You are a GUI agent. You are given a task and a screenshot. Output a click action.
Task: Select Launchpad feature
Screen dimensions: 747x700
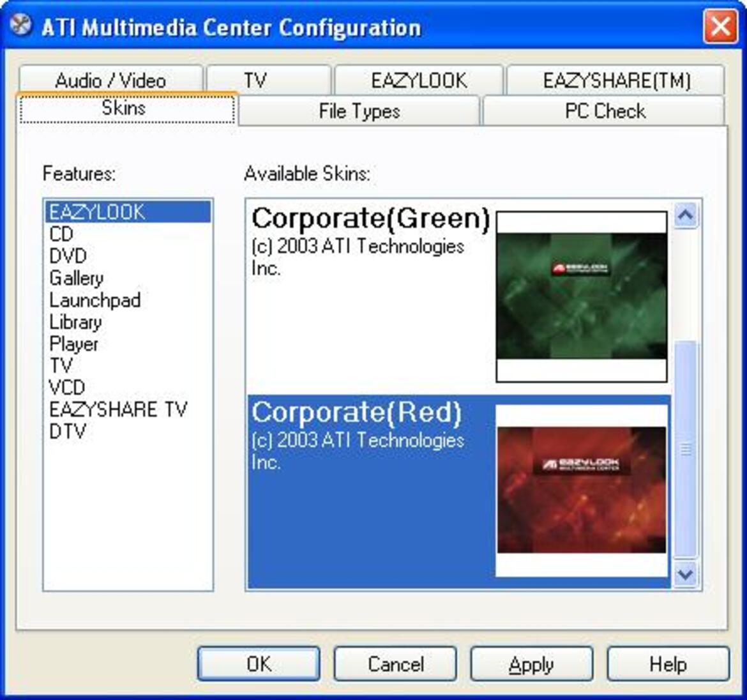128,300
